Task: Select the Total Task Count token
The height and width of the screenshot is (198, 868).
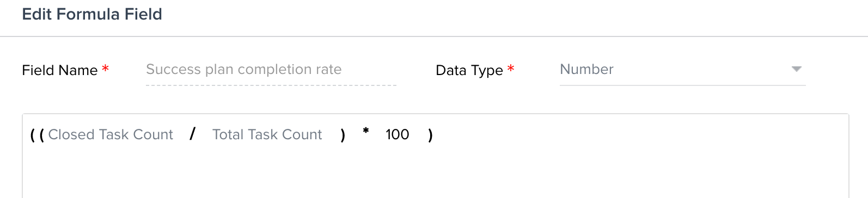Action: (267, 134)
